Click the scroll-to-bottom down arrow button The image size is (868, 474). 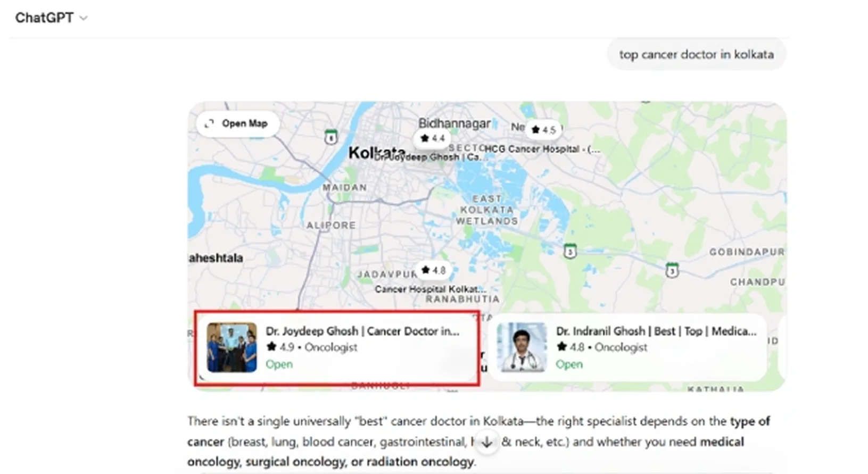486,442
